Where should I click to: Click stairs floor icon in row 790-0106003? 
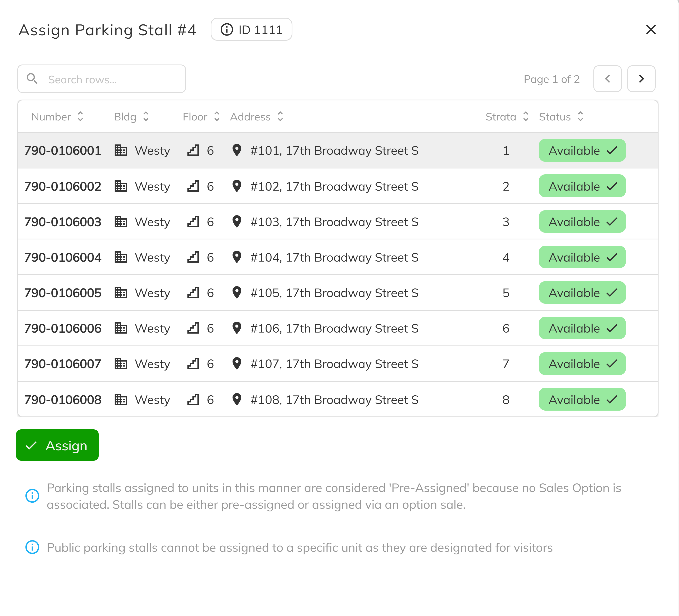[x=193, y=222]
